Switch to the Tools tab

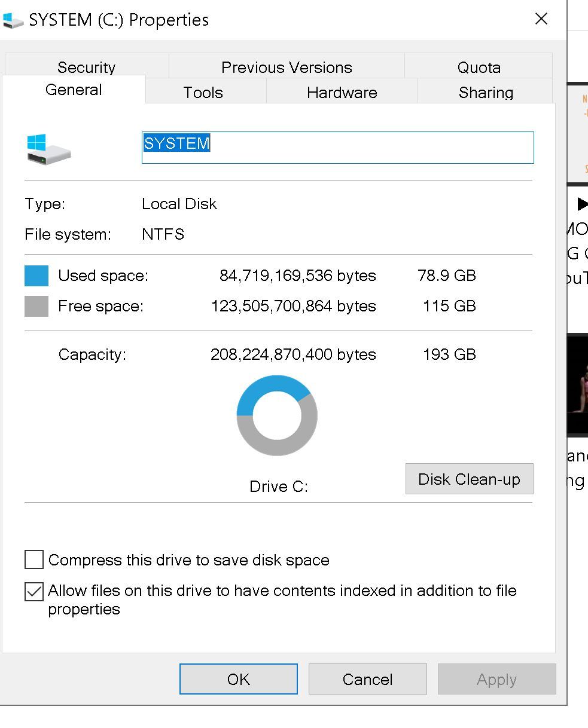203,93
